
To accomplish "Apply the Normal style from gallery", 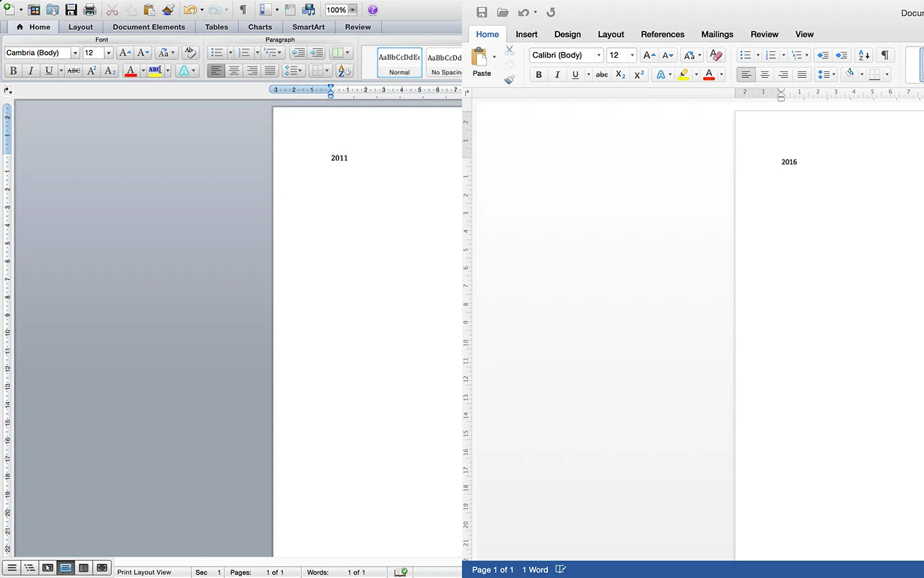I will click(399, 62).
